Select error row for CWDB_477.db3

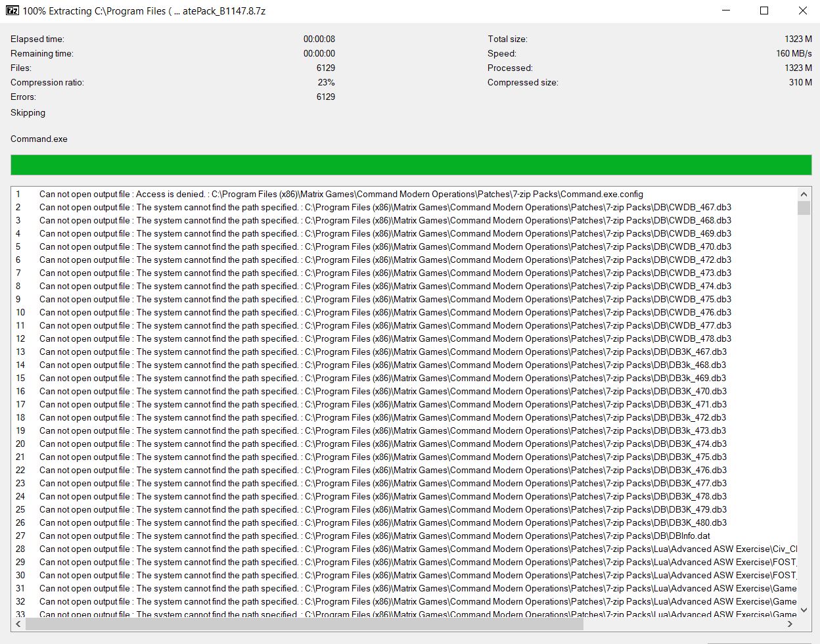404,325
